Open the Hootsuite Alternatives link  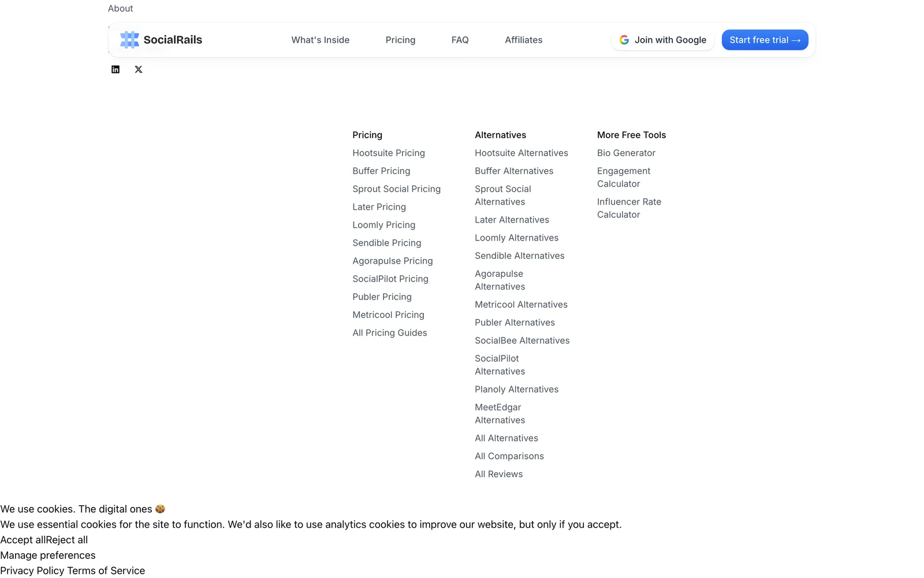point(521,153)
